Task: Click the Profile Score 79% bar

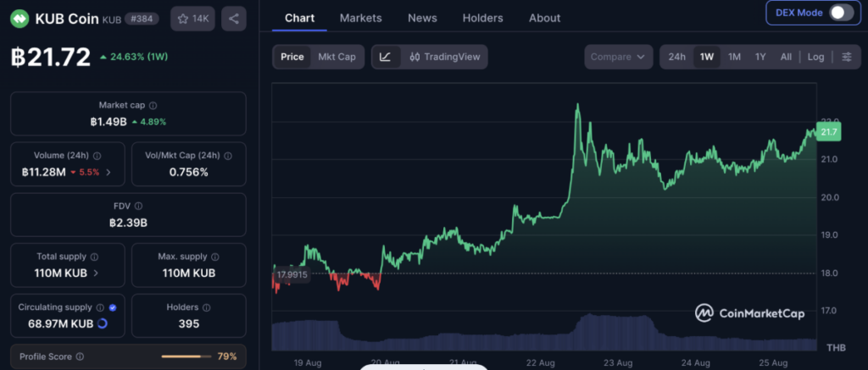Action: tap(129, 356)
